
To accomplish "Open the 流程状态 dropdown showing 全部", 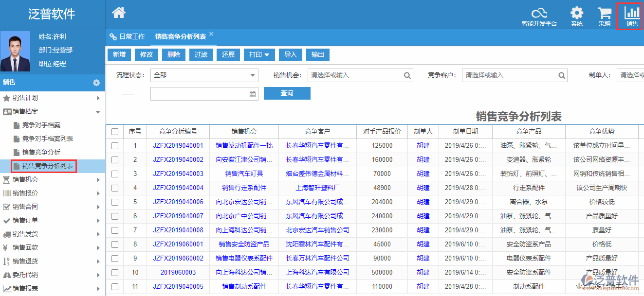I will pyautogui.click(x=204, y=75).
